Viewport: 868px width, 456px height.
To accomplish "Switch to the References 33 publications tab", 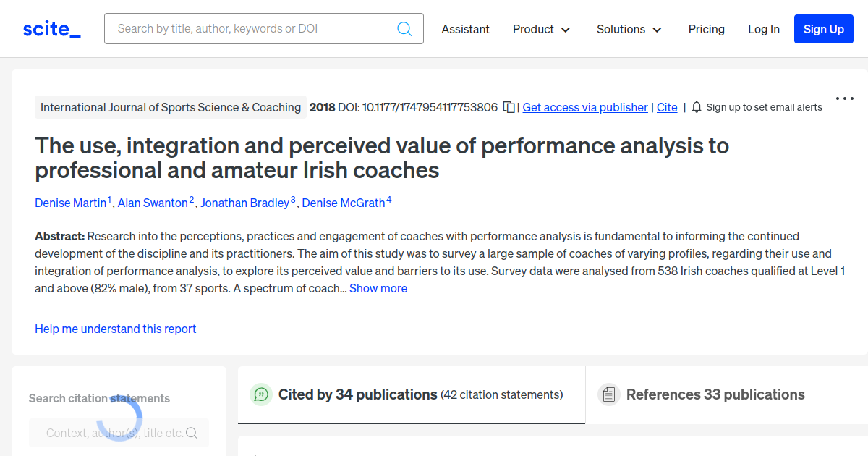I will 715,394.
